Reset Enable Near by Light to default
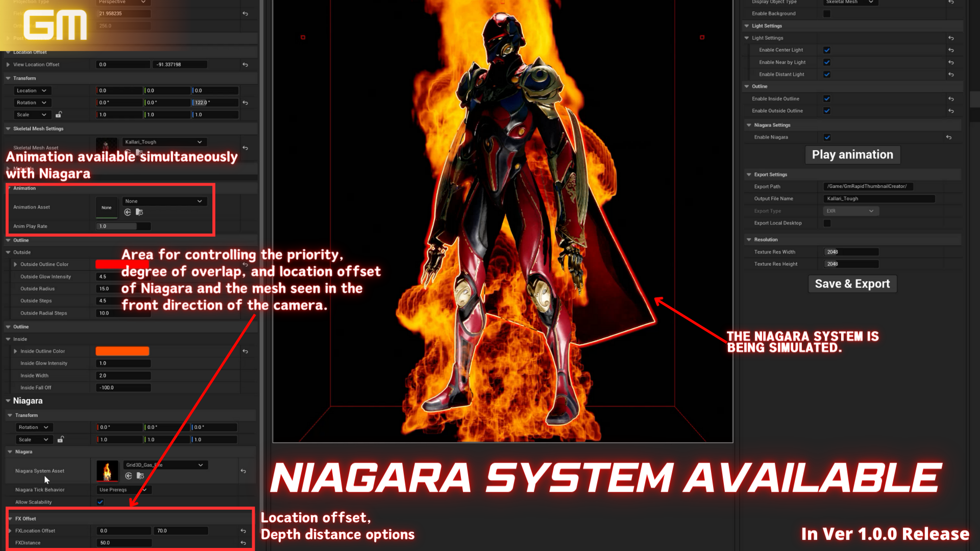Viewport: 980px width, 551px height. coord(951,62)
